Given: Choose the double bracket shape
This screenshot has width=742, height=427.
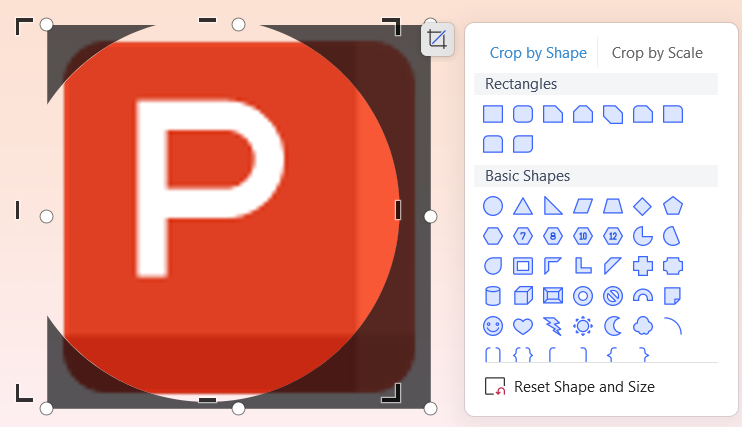Looking at the screenshot, I should (493, 355).
